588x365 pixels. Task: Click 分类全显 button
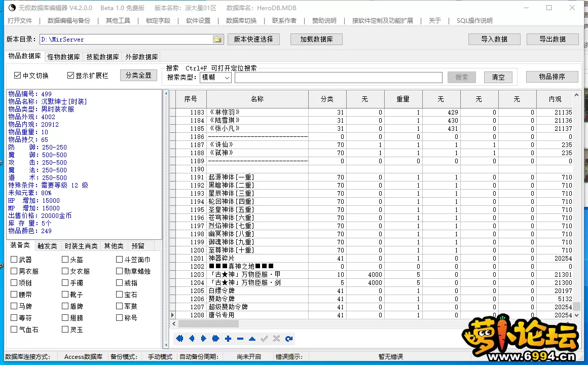(138, 76)
